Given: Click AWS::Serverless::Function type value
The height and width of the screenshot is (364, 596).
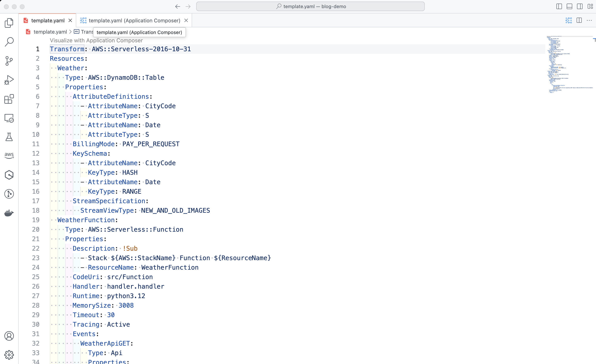Looking at the screenshot, I should tap(136, 229).
